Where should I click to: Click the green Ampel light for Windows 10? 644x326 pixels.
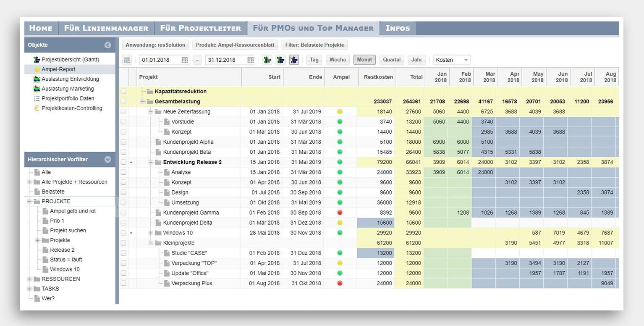pos(340,233)
